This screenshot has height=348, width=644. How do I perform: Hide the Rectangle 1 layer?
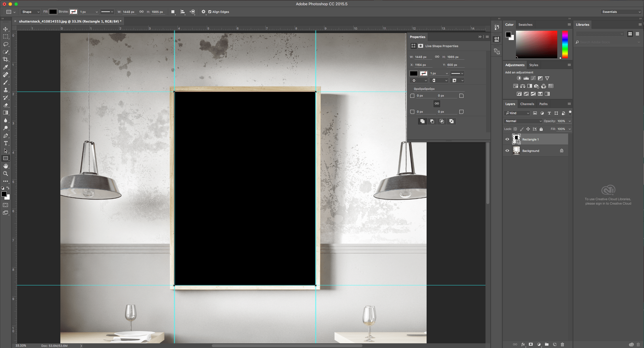point(507,139)
